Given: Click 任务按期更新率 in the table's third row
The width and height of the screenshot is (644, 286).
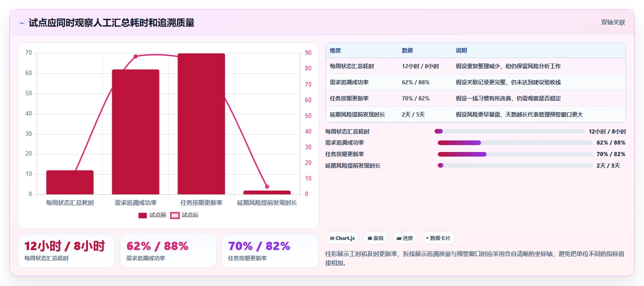Looking at the screenshot, I should [349, 99].
